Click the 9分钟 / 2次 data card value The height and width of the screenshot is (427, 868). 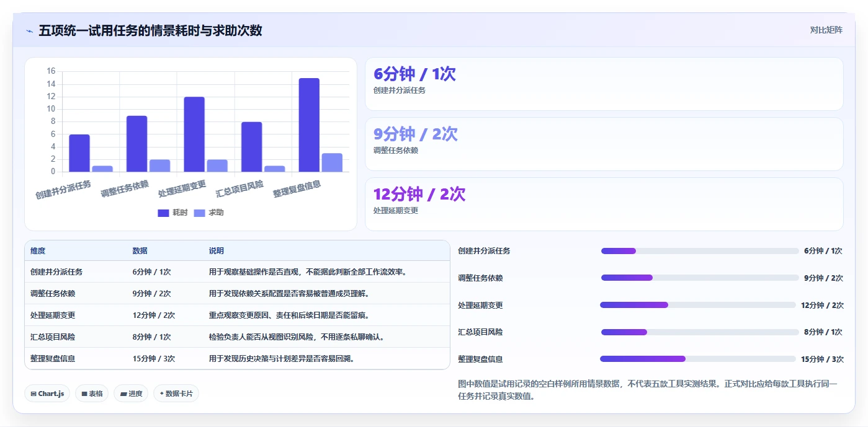click(416, 134)
